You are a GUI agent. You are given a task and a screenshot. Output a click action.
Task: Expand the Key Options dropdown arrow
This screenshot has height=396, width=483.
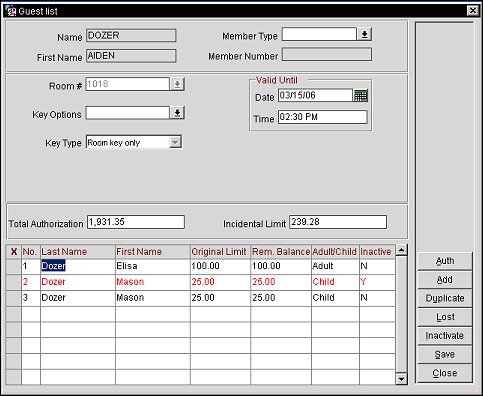(x=177, y=113)
